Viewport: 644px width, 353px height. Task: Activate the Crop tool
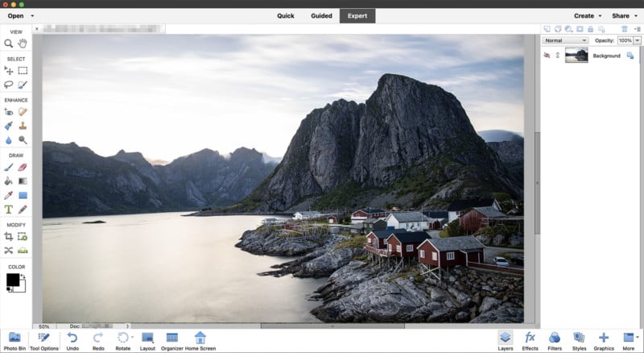tap(8, 237)
